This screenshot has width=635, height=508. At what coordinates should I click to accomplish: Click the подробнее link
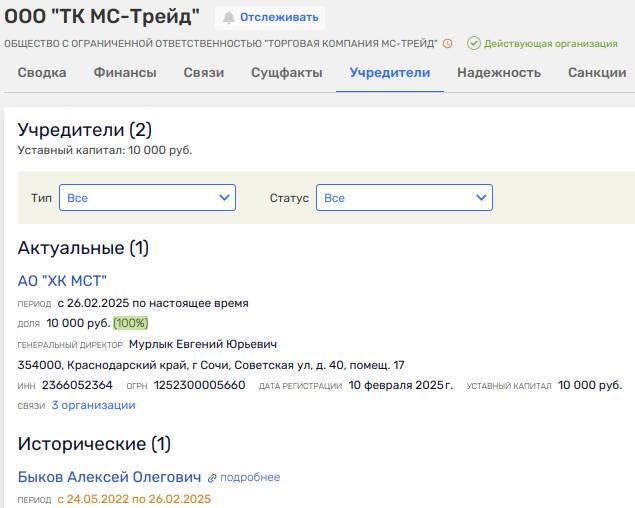250,477
